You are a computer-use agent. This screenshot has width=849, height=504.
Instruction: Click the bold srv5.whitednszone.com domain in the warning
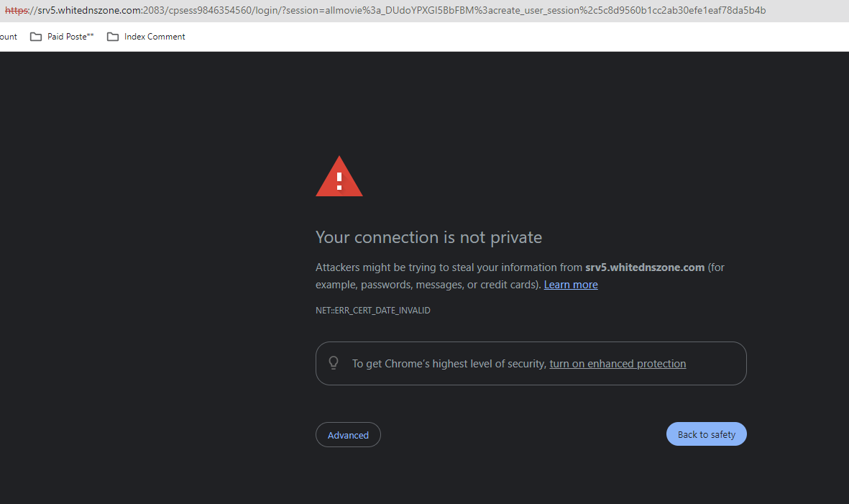point(645,267)
